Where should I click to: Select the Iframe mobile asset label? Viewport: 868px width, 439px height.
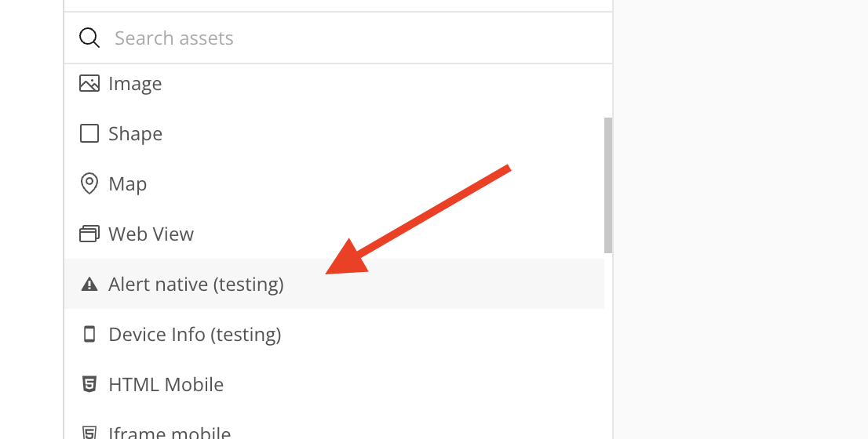170,433
